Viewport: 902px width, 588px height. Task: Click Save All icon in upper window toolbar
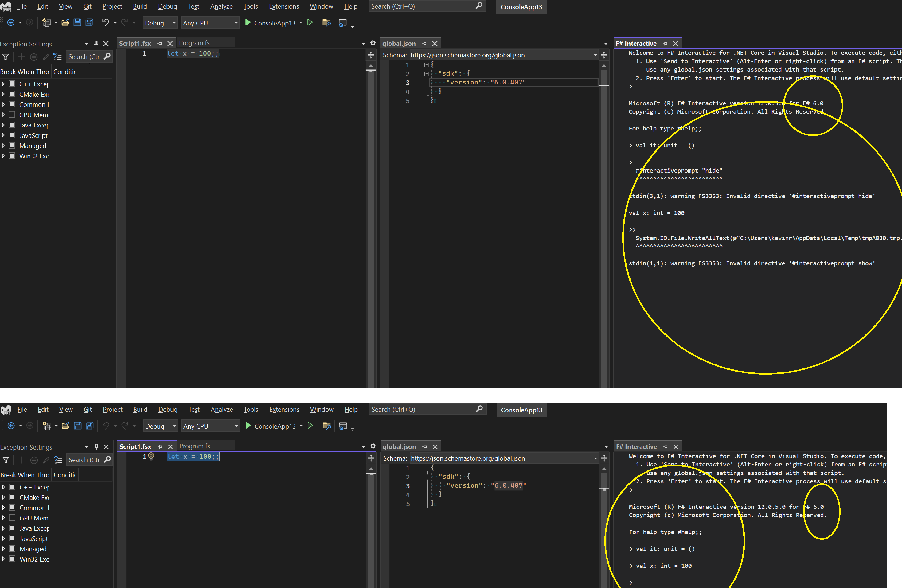coord(89,23)
